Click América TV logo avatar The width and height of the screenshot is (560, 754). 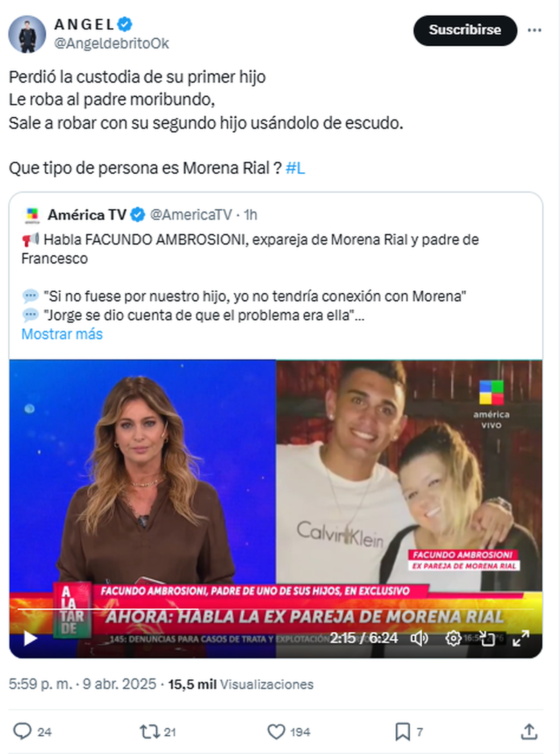coord(32,215)
